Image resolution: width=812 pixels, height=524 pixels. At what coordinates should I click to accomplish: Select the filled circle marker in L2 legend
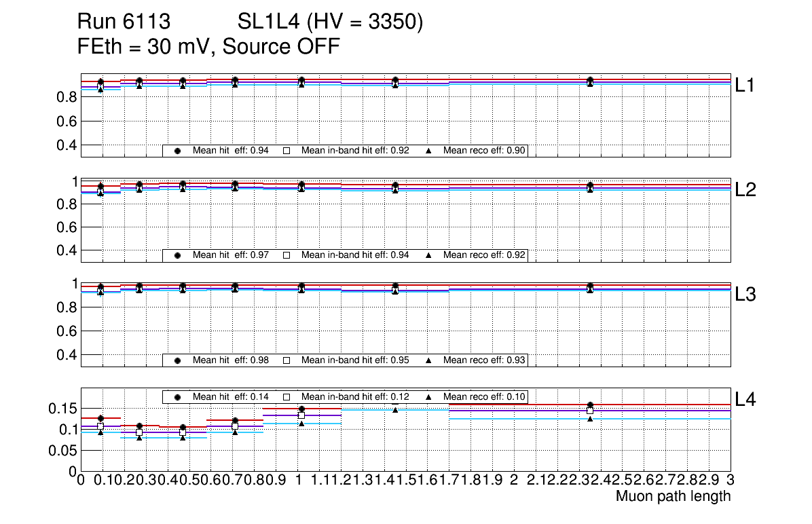click(178, 256)
